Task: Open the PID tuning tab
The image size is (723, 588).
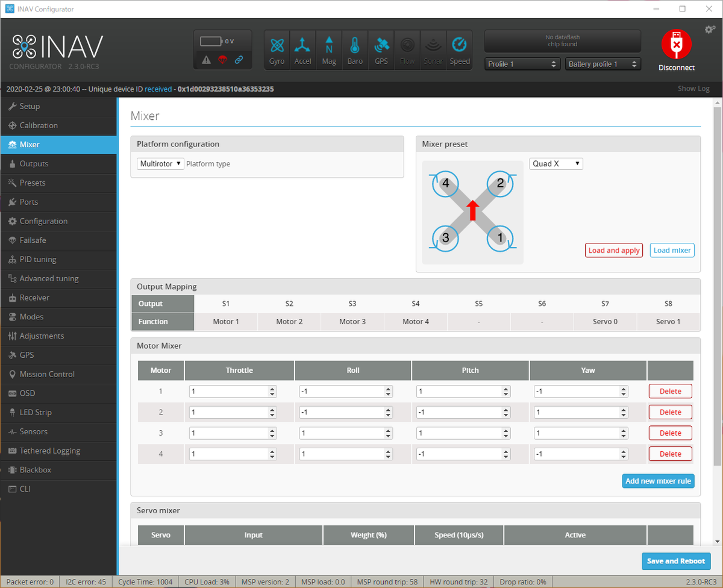Action: click(x=58, y=259)
